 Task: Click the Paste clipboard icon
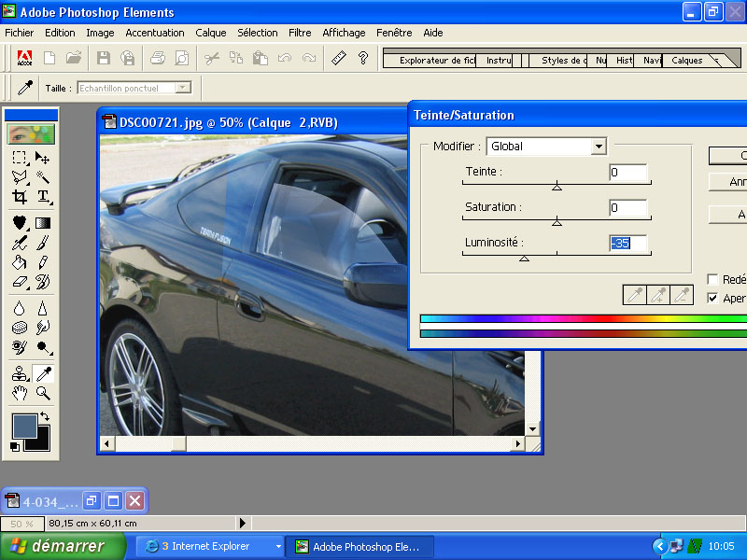(x=261, y=58)
